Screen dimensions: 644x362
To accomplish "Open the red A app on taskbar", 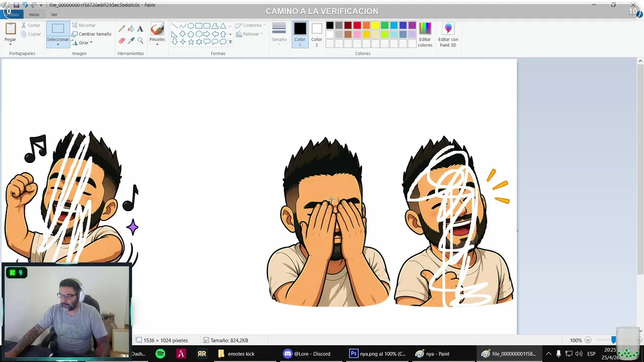I will coord(181,353).
